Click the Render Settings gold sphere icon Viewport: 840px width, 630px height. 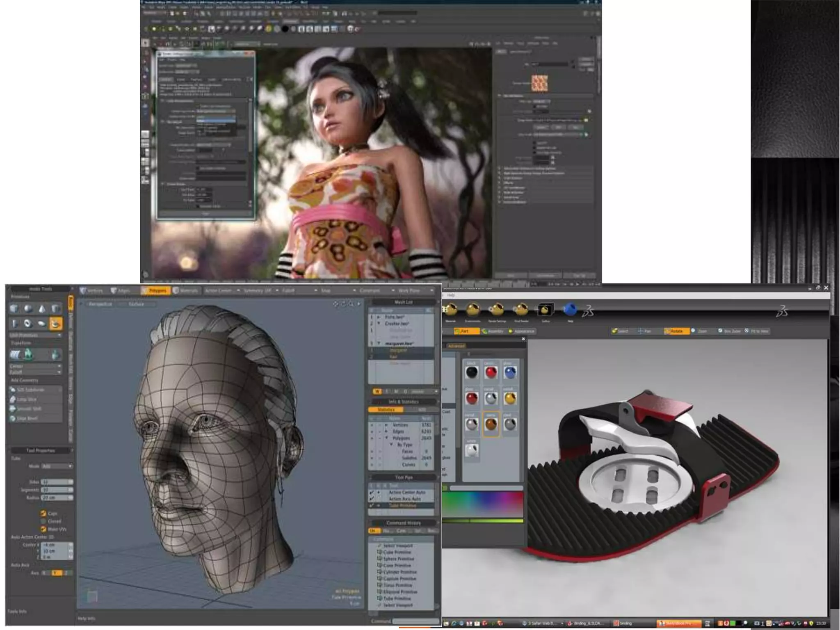click(x=497, y=310)
